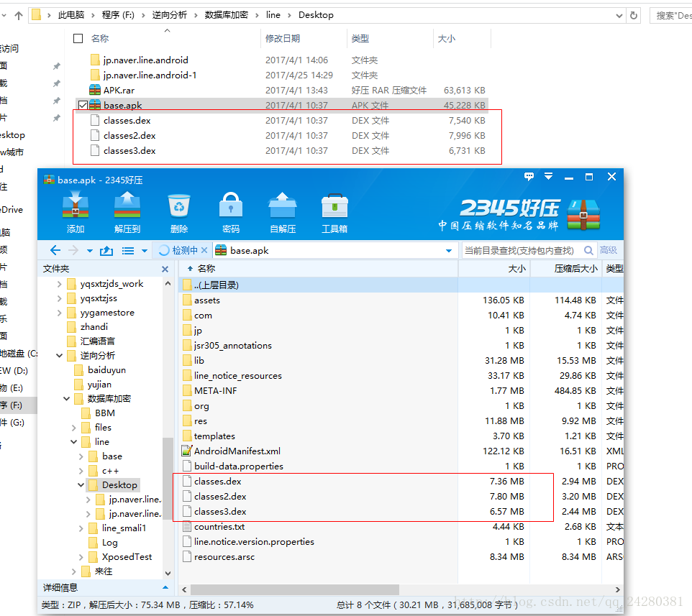Sort archive list by 名称 column
Image resolution: width=692 pixels, height=616 pixels.
click(x=318, y=269)
